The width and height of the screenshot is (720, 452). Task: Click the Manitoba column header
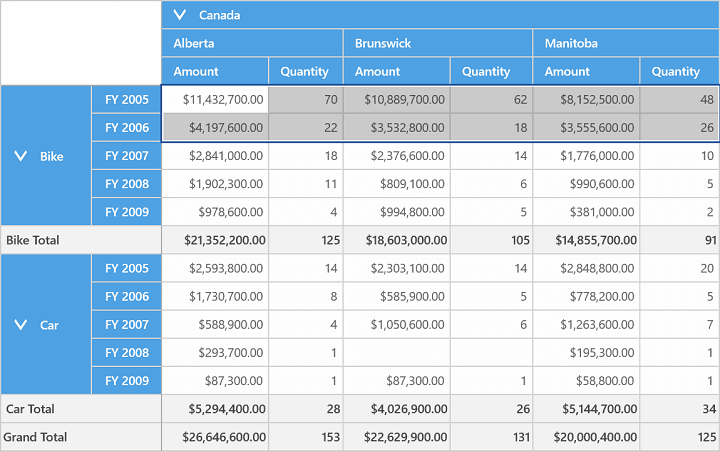626,43
